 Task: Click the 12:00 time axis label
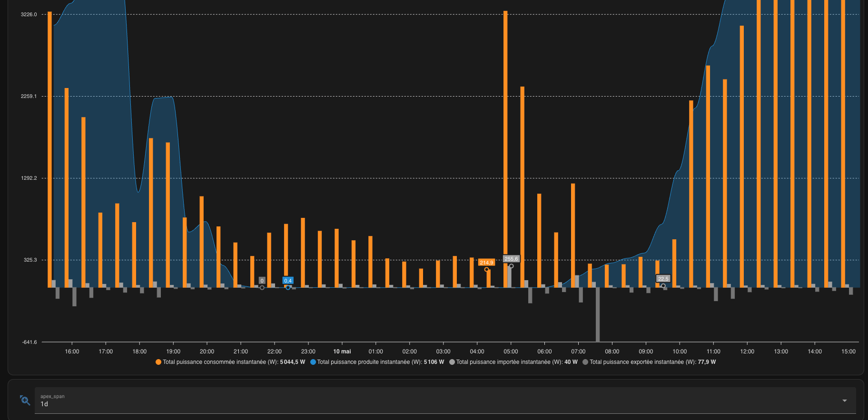click(747, 352)
